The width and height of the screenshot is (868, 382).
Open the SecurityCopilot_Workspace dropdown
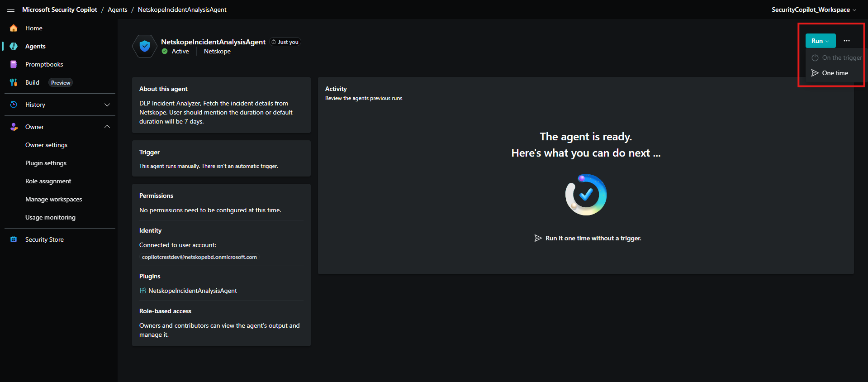814,10
